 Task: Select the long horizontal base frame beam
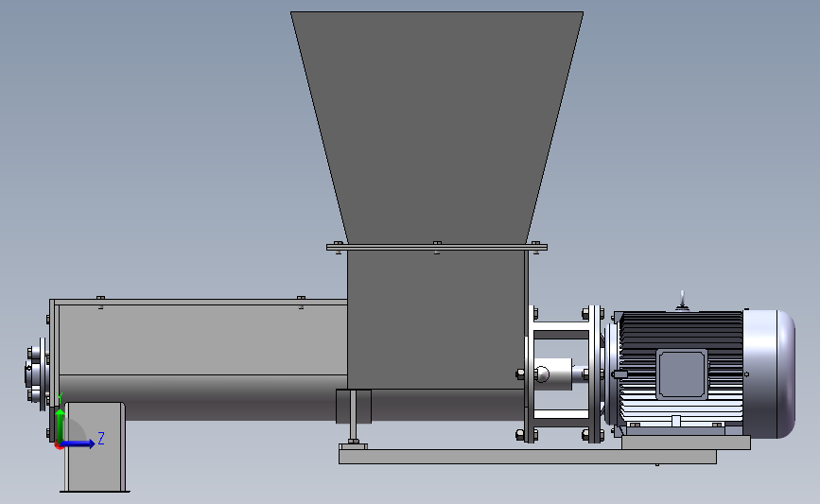coord(528,457)
